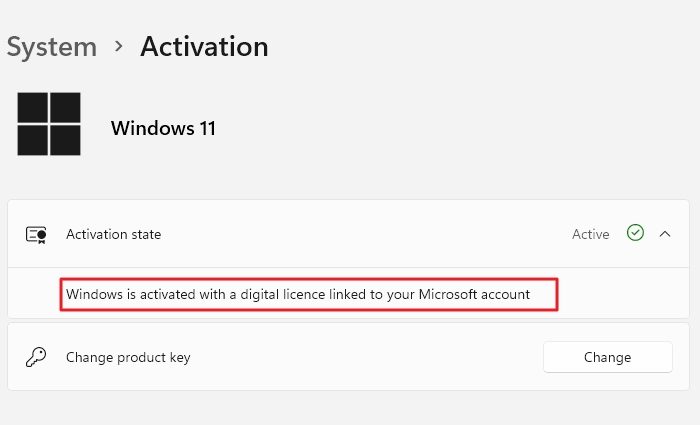
Task: Click the Activation state label
Action: point(113,234)
